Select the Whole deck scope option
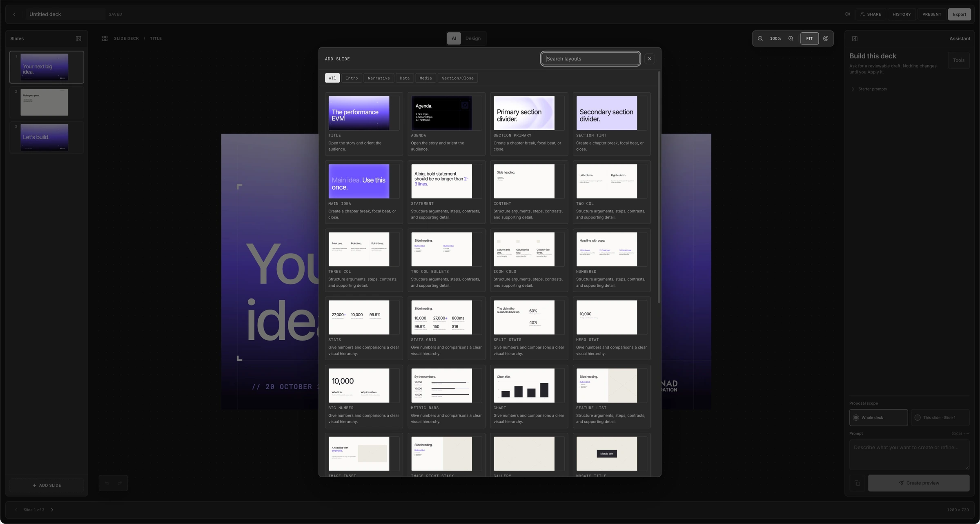This screenshot has height=524, width=980. [x=879, y=417]
